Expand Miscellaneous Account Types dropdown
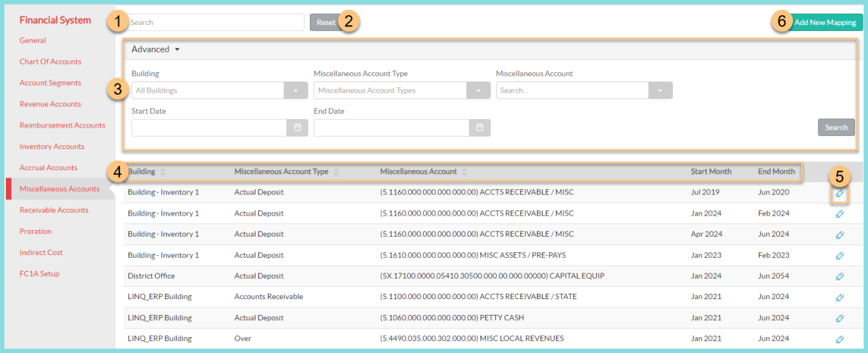 pos(478,91)
